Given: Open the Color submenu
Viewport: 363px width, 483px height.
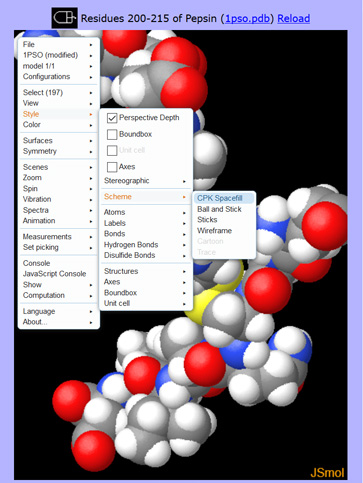Looking at the screenshot, I should click(x=58, y=125).
